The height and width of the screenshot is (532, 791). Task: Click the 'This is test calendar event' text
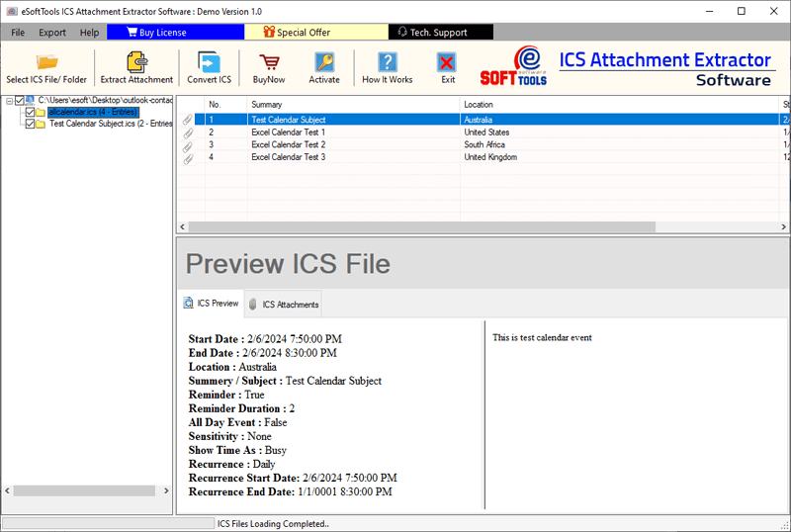542,337
